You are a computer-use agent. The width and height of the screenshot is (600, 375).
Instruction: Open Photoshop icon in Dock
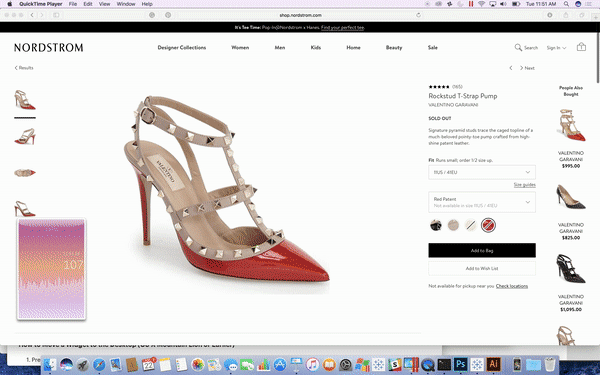pyautogui.click(x=461, y=364)
